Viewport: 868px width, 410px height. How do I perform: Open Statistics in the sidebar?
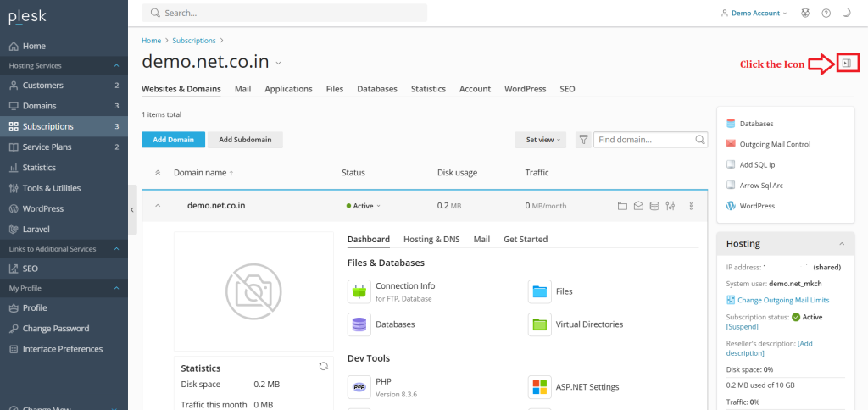coord(64,167)
